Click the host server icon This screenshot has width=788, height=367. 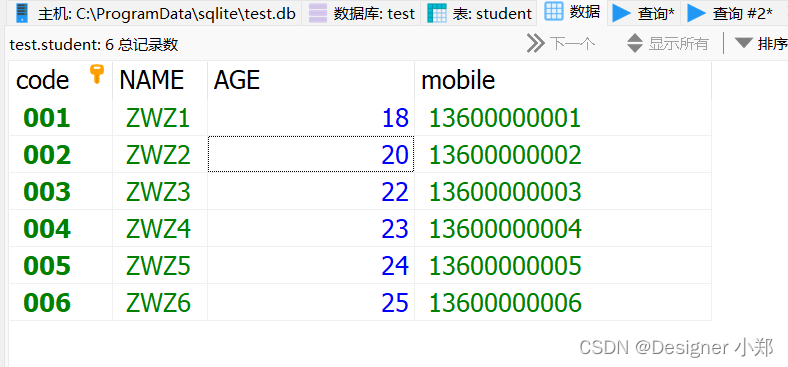pyautogui.click(x=22, y=13)
